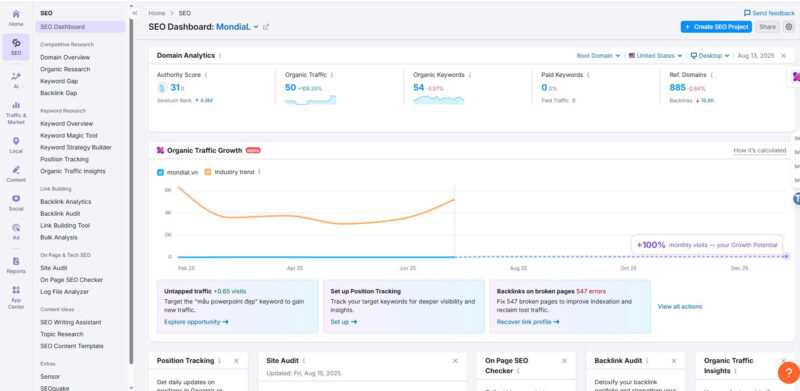Click the Organic Keywords sparkline chart

point(439,100)
